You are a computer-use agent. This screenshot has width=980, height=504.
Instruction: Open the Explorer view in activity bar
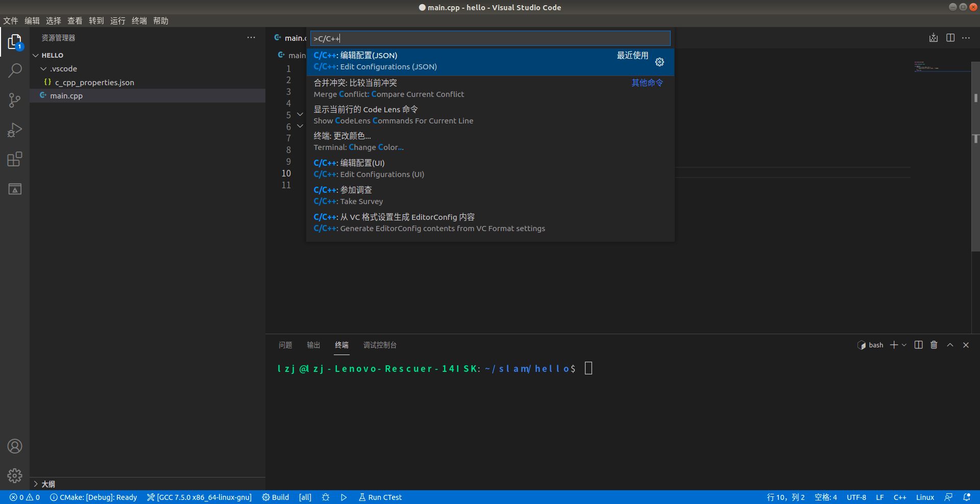[15, 42]
